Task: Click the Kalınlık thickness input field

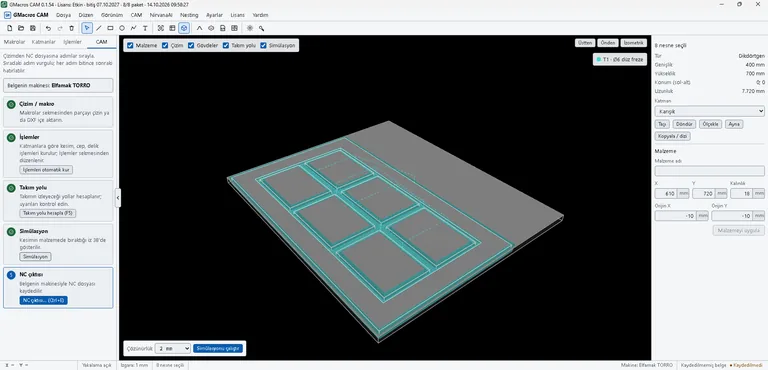Action: pyautogui.click(x=742, y=194)
